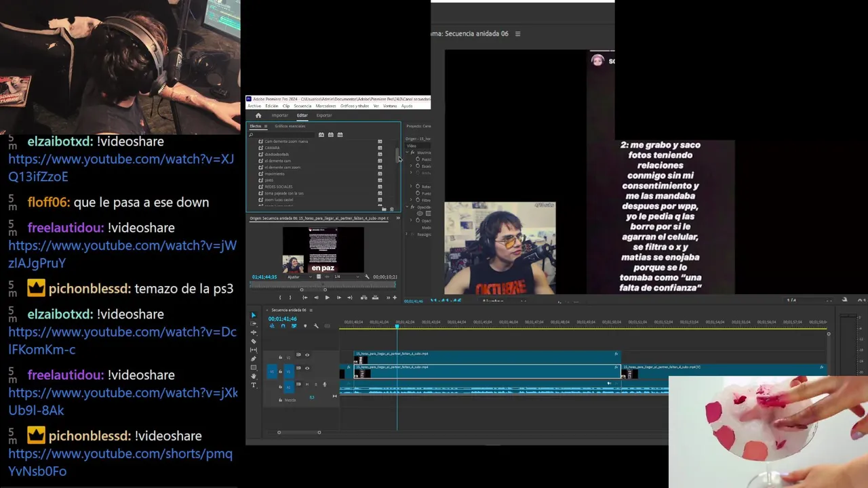Open the Efectos panel hamburger menu

point(266,126)
